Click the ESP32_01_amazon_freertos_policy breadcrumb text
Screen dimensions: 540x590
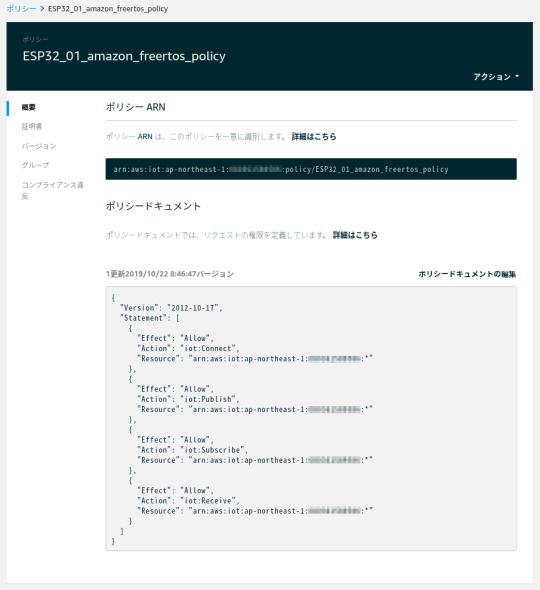pos(108,9)
